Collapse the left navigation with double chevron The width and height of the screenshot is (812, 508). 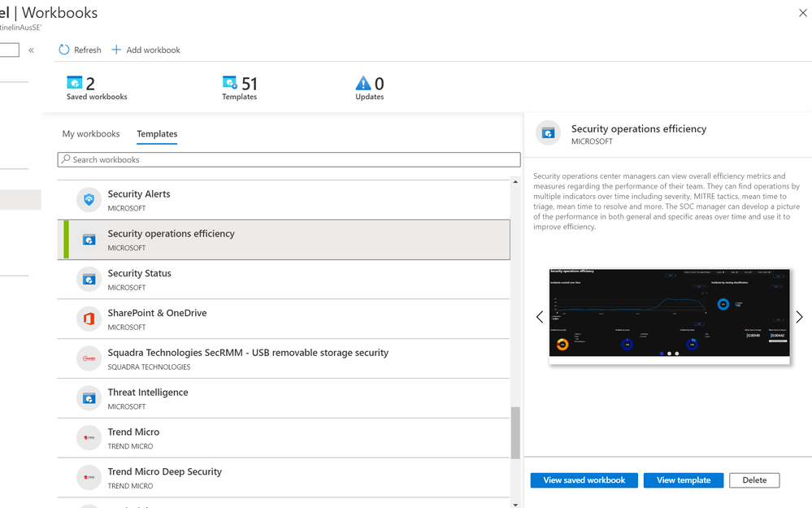tap(31, 50)
